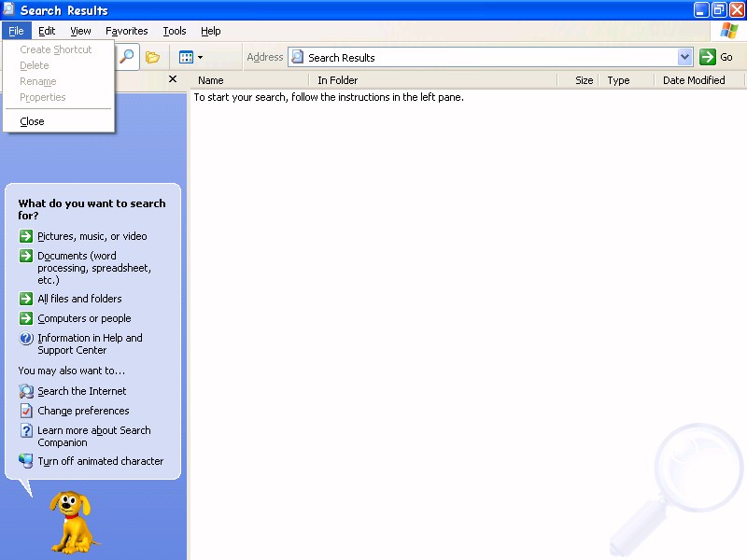Viewport: 747px width, 560px height.
Task: Open the Help menu
Action: coord(211,31)
